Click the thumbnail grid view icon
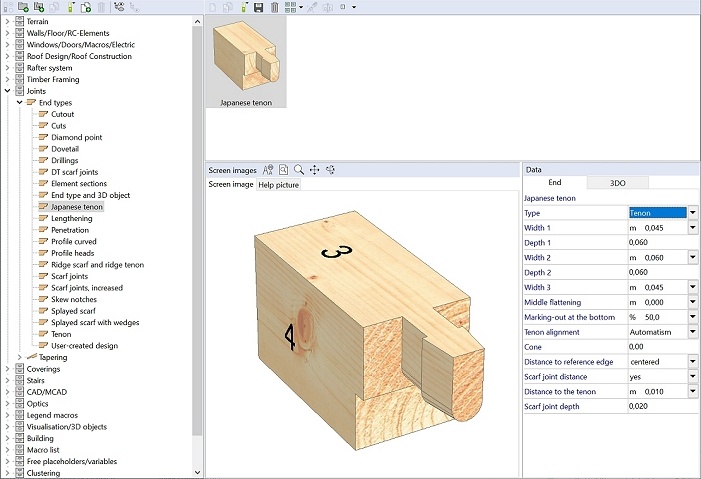701x479 pixels. [290, 7]
